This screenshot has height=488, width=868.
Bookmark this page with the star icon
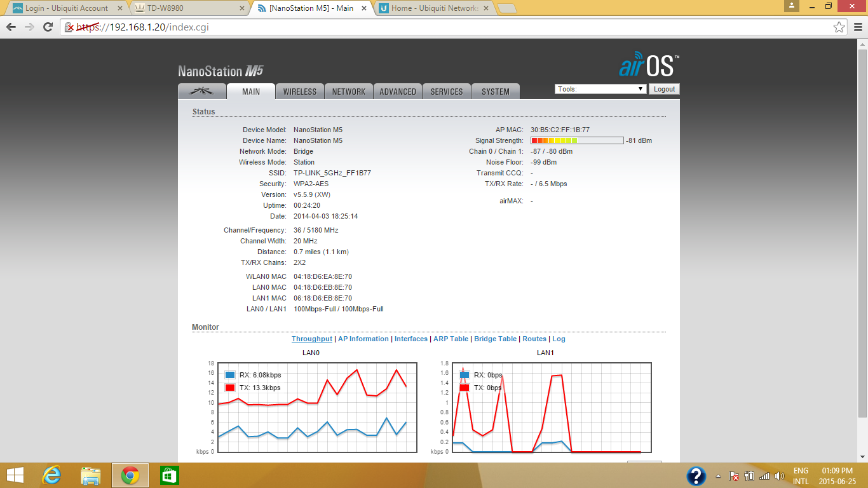pyautogui.click(x=839, y=27)
